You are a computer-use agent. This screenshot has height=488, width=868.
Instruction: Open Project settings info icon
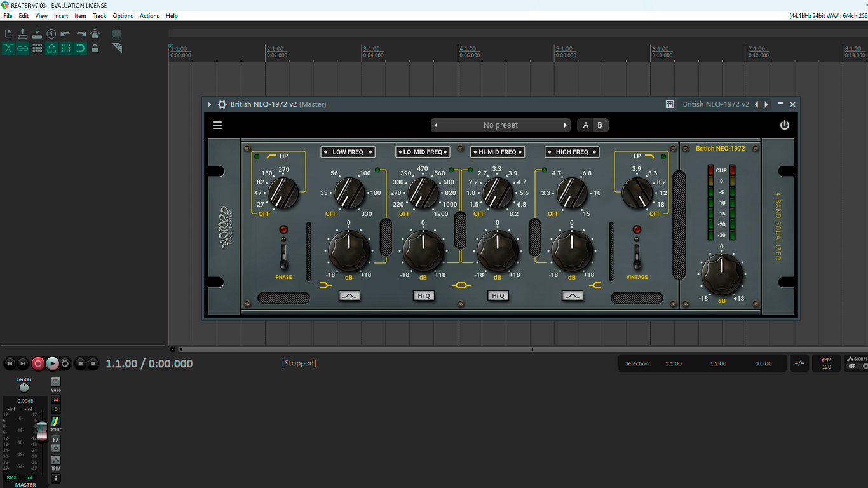click(x=51, y=34)
